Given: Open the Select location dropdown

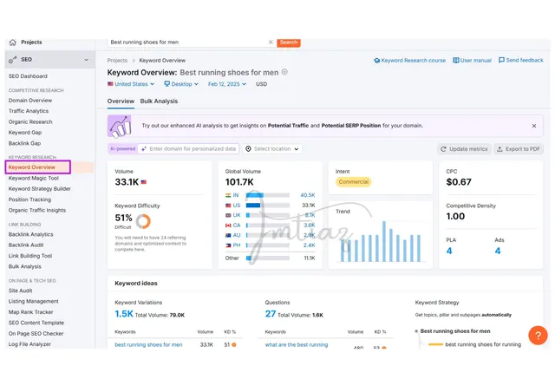Looking at the screenshot, I should 272,149.
